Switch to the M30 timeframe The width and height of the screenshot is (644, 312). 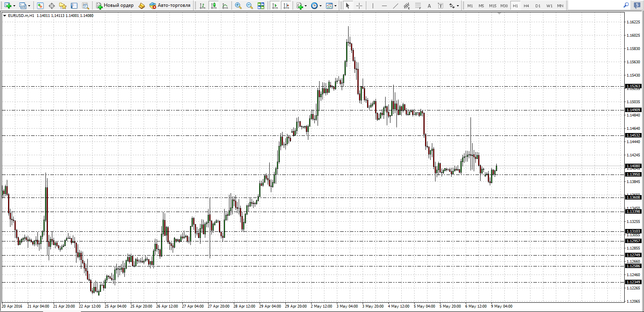pyautogui.click(x=504, y=6)
